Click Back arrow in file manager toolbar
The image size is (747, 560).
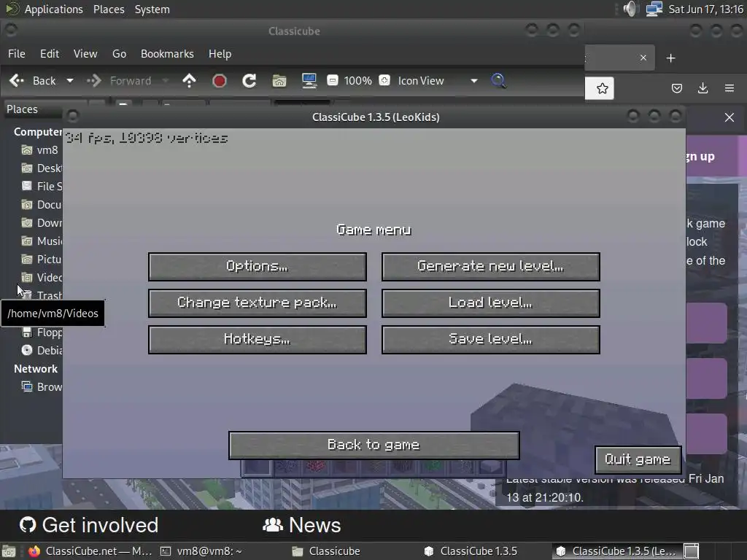[x=32, y=81]
